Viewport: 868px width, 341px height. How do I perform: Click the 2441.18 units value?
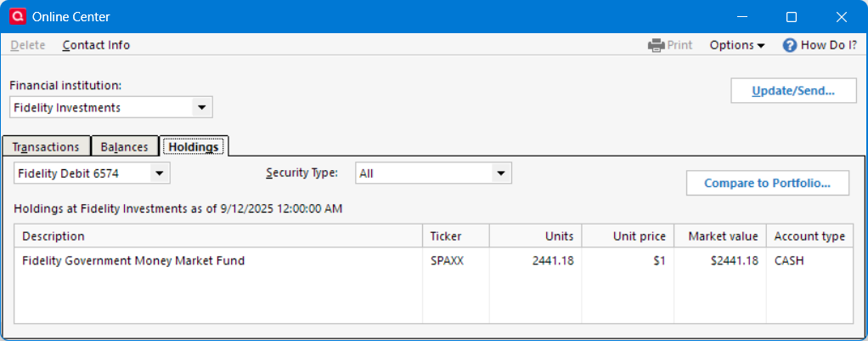tap(553, 260)
